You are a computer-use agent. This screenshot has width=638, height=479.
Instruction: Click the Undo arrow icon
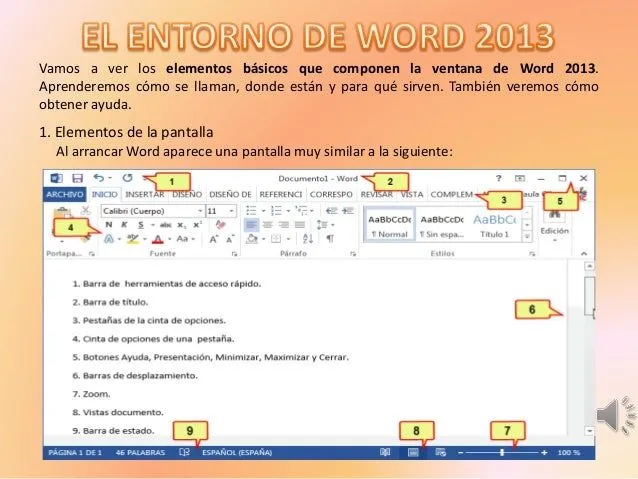pyautogui.click(x=98, y=178)
